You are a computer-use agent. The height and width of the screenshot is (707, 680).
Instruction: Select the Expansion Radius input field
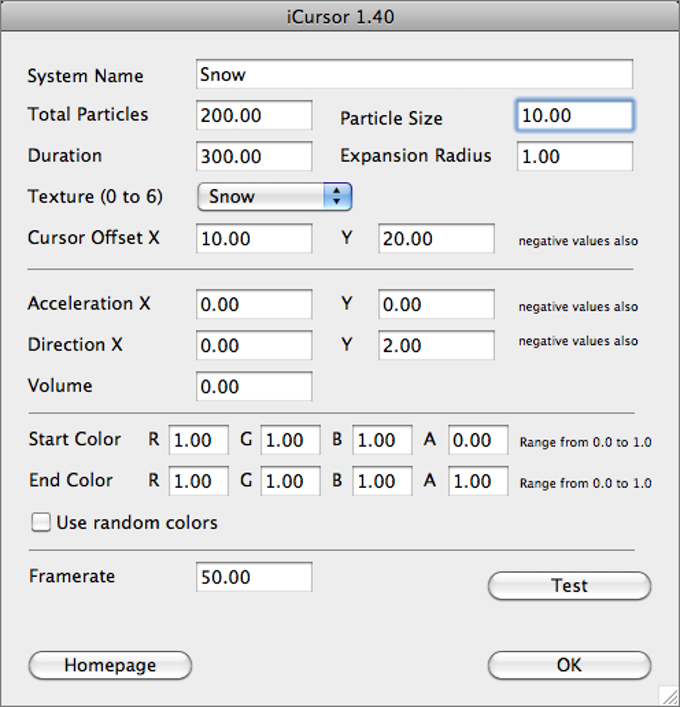574,157
